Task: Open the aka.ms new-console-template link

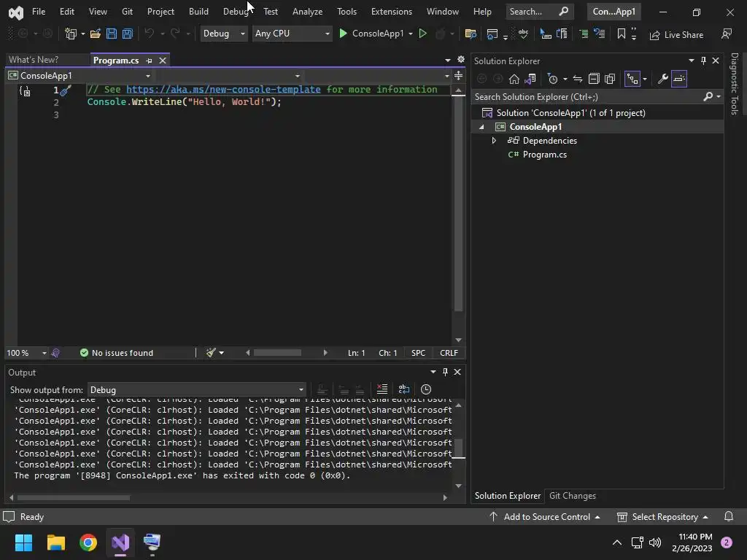Action: (223, 90)
